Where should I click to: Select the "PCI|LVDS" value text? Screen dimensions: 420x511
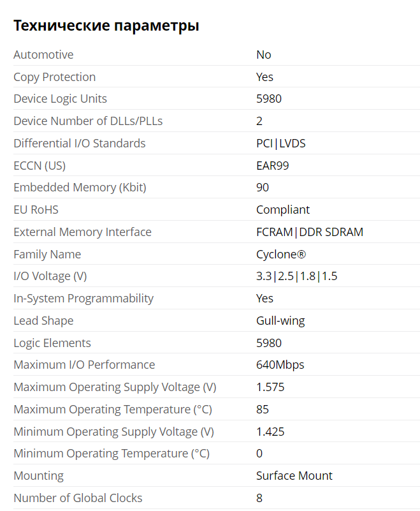click(280, 144)
